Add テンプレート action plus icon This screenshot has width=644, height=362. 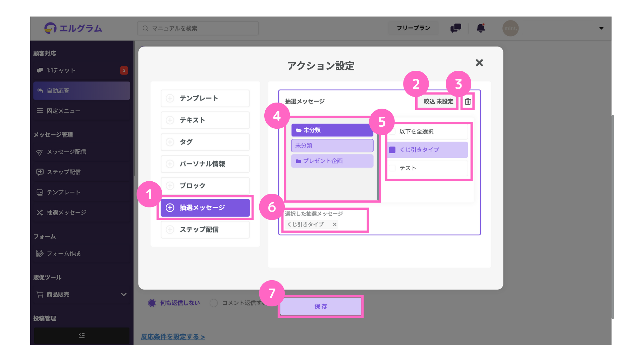coord(170,98)
